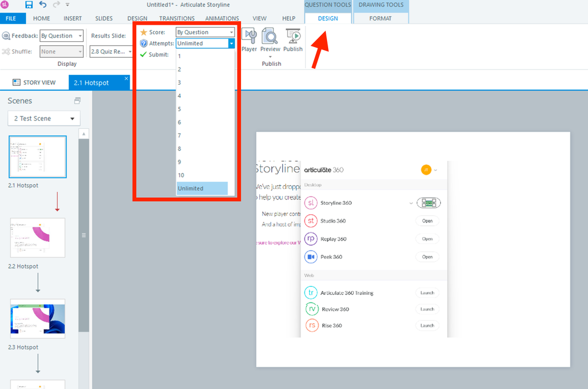Choose 9 attempts from the list
Screen dimensions: 588x389
pyautogui.click(x=202, y=162)
